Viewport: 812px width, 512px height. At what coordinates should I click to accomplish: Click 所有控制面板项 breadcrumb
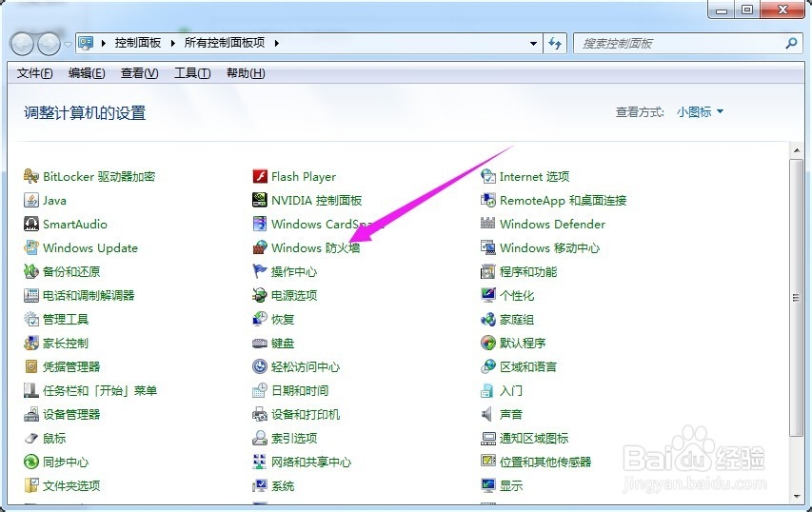point(225,43)
